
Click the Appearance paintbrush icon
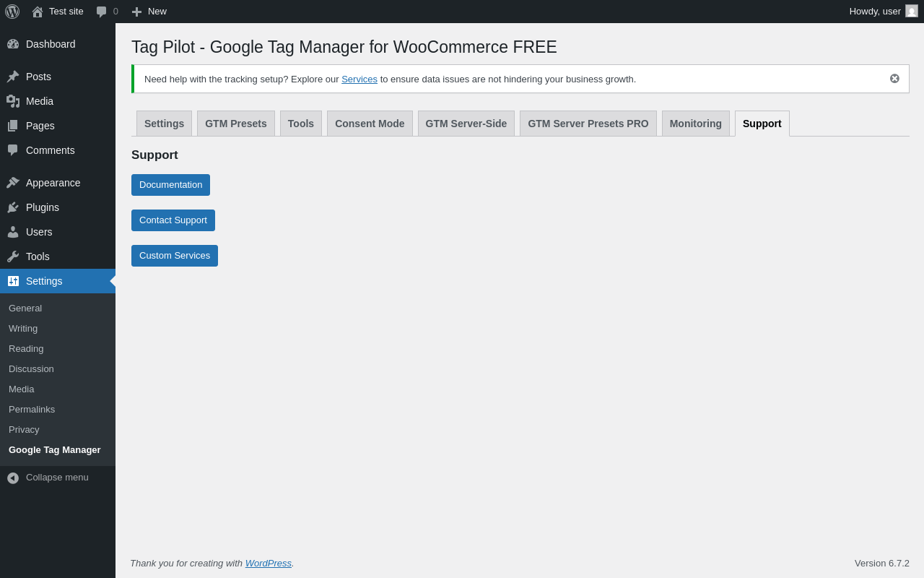click(13, 183)
